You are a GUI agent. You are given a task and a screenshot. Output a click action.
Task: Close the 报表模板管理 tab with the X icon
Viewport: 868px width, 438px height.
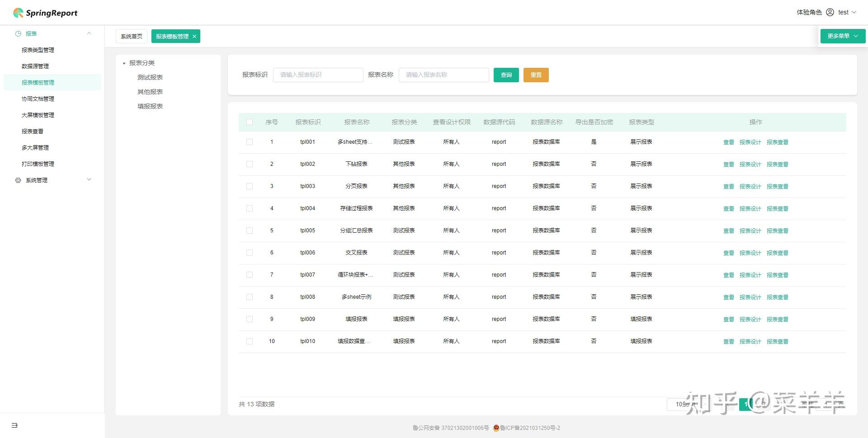(194, 36)
